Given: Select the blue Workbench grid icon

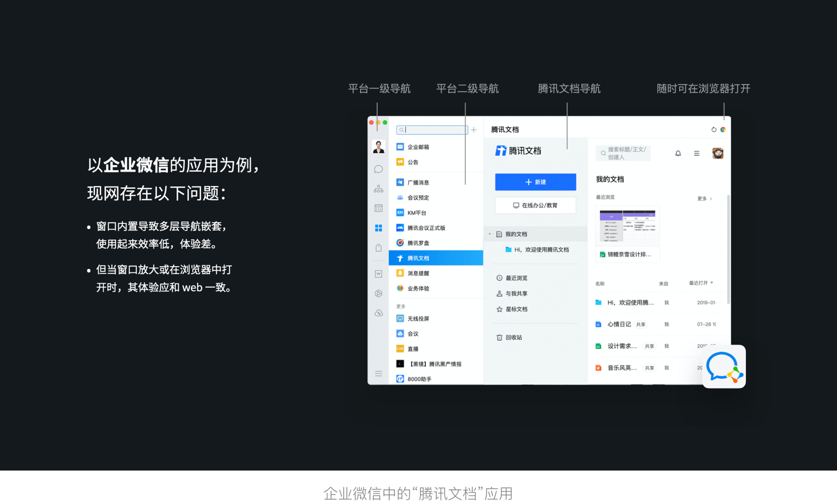Looking at the screenshot, I should click(378, 228).
